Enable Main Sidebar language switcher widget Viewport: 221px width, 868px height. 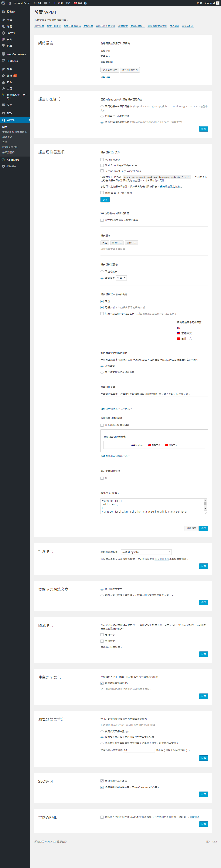[x=102, y=160]
